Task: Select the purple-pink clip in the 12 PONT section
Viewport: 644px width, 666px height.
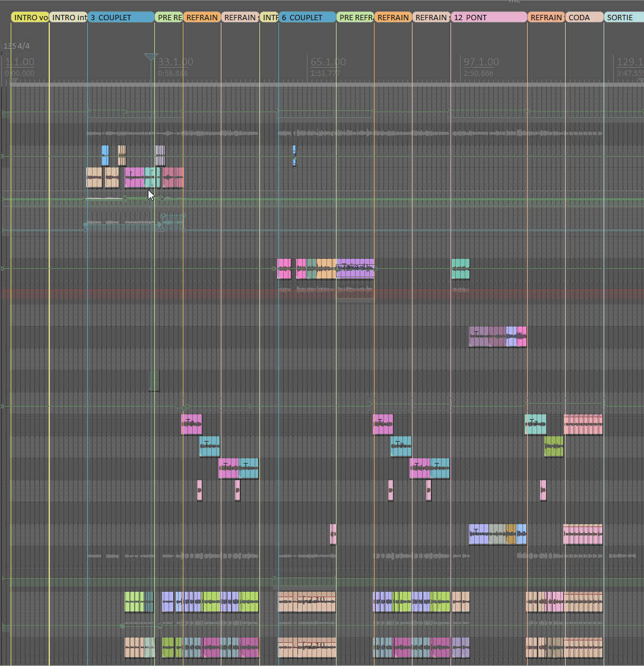Action: click(x=498, y=337)
